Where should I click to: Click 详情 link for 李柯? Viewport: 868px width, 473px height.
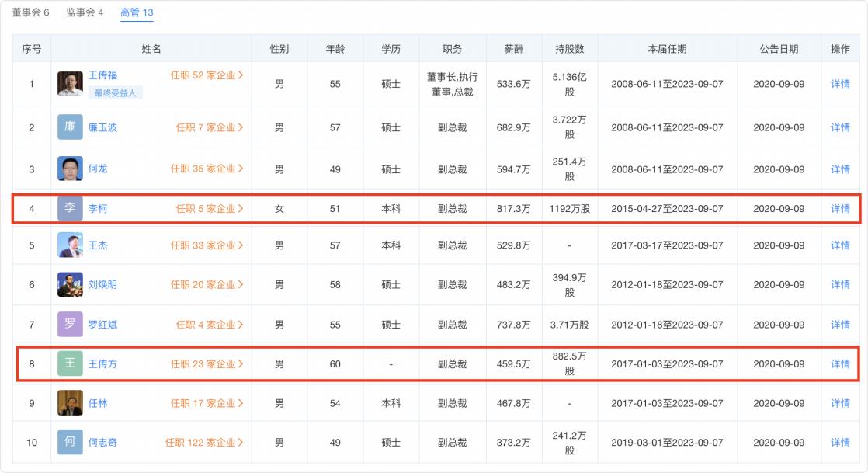pyautogui.click(x=838, y=207)
